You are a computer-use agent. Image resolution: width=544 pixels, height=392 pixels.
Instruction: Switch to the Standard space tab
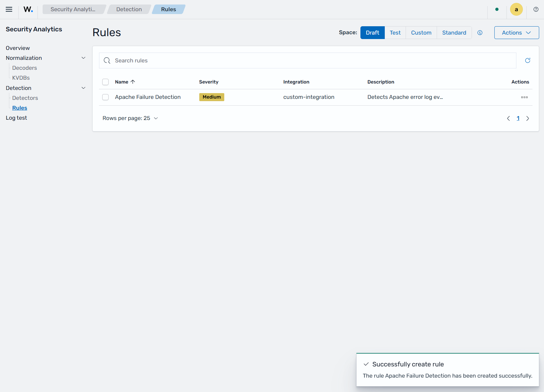click(454, 33)
